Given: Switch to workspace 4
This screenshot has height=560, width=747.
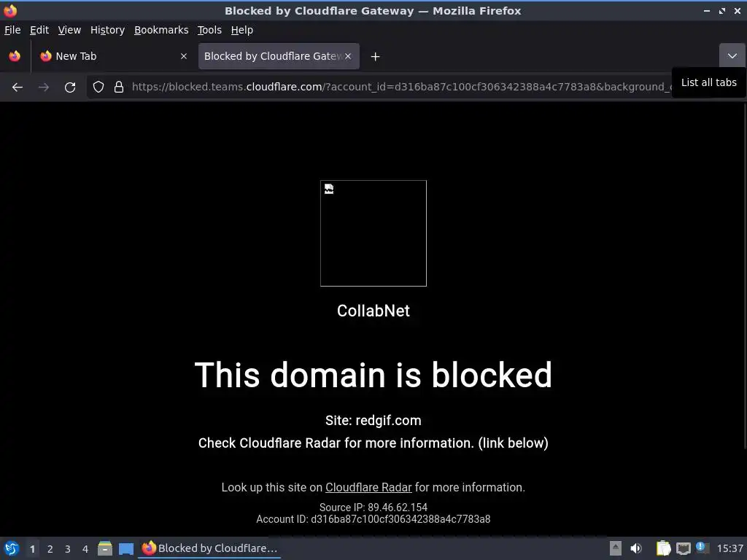Looking at the screenshot, I should (x=85, y=549).
